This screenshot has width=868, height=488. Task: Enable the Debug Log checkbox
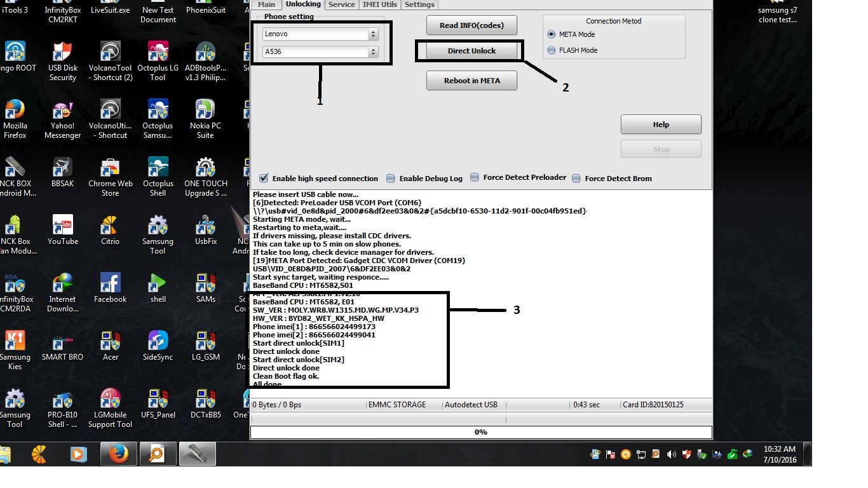[393, 179]
